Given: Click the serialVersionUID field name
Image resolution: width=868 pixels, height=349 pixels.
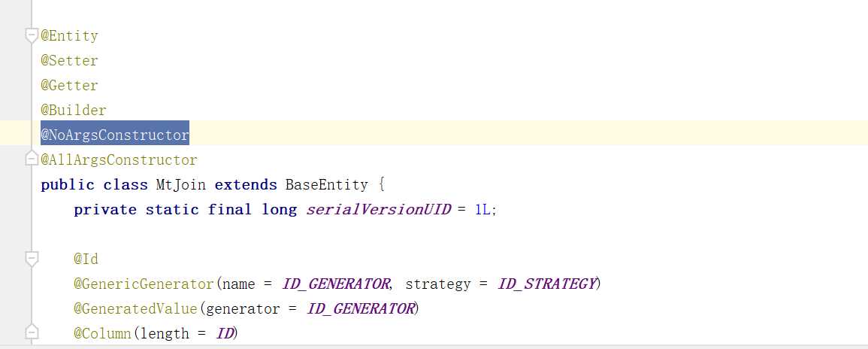Looking at the screenshot, I should point(376,210).
